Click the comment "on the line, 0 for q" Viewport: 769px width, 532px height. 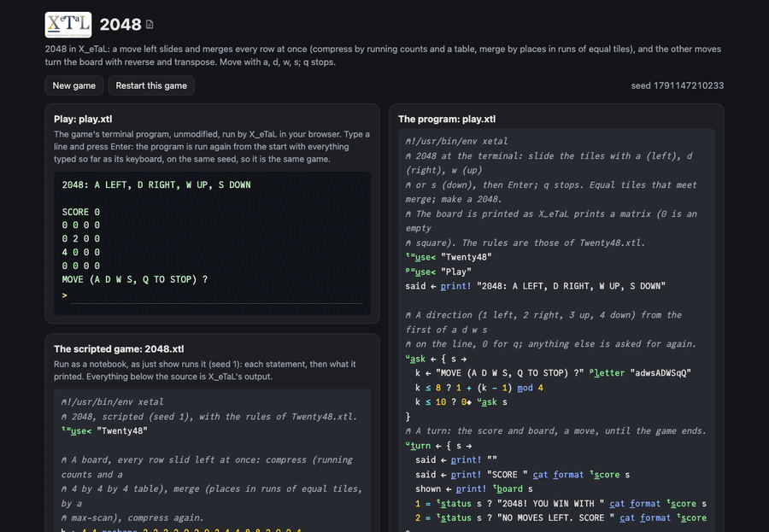click(x=551, y=344)
